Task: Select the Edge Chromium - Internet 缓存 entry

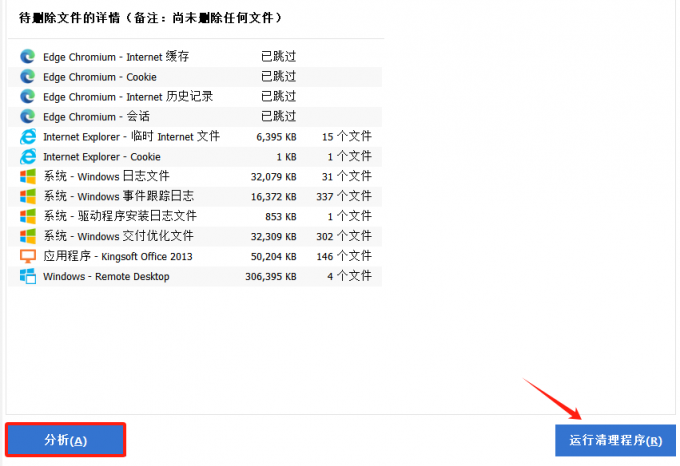Action: click(195, 57)
